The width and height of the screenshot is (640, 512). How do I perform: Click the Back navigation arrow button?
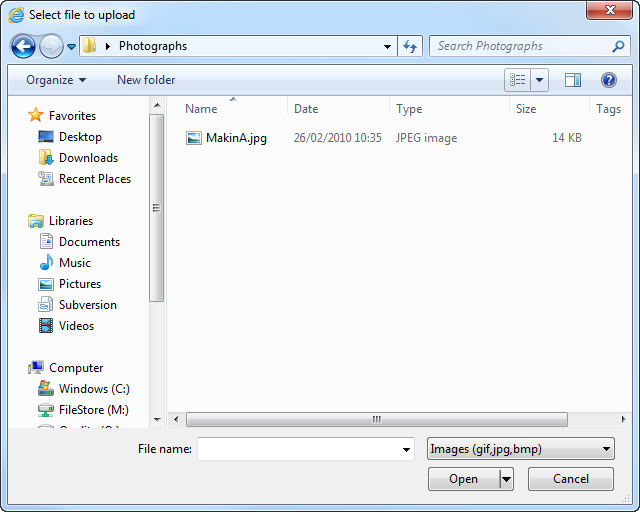[24, 46]
